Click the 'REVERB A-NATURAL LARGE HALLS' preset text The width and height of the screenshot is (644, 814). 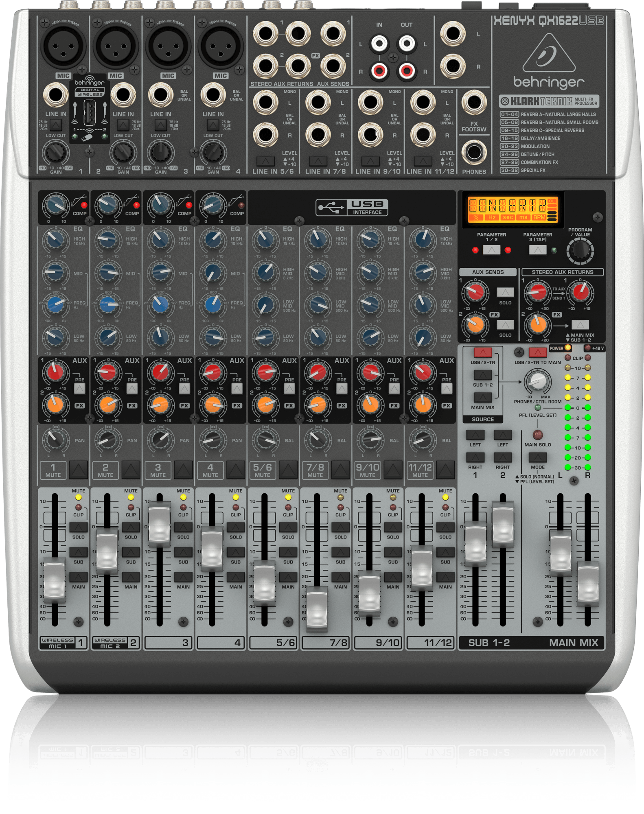558,114
